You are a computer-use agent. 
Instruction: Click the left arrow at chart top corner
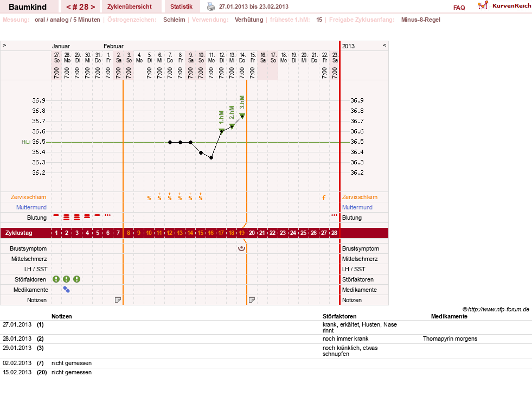4,45
